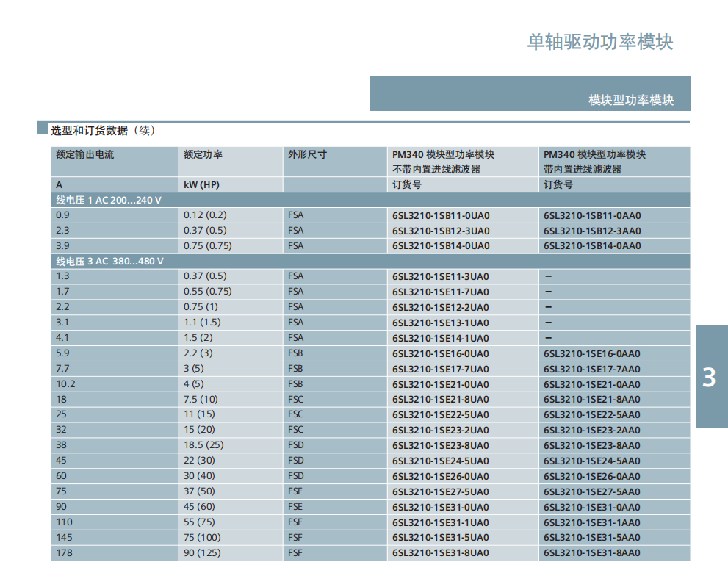Select the 90 (125) rated power cell

(202, 553)
